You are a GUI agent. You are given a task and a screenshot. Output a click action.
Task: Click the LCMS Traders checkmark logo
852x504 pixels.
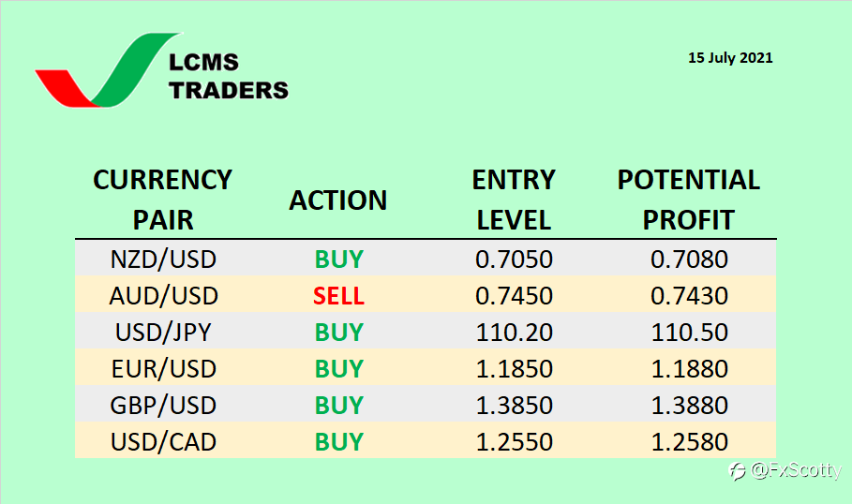pyautogui.click(x=107, y=70)
